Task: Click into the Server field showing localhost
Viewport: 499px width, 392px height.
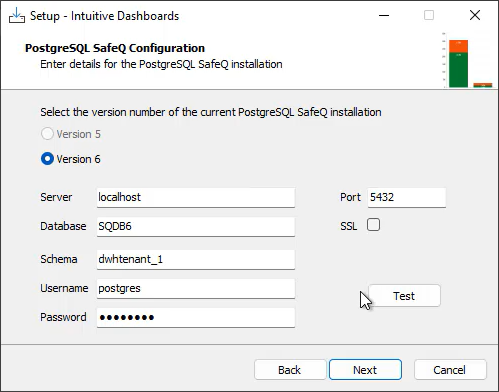Action: pyautogui.click(x=196, y=197)
